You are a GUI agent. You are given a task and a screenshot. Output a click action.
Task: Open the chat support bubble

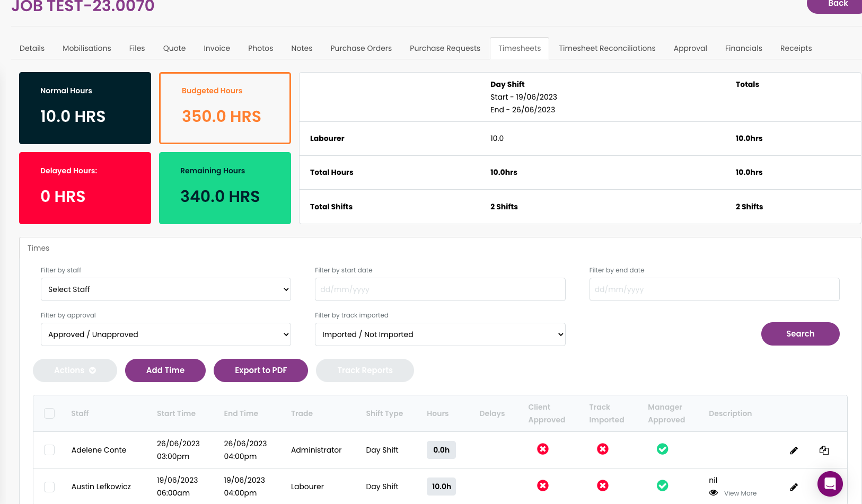pos(830,484)
